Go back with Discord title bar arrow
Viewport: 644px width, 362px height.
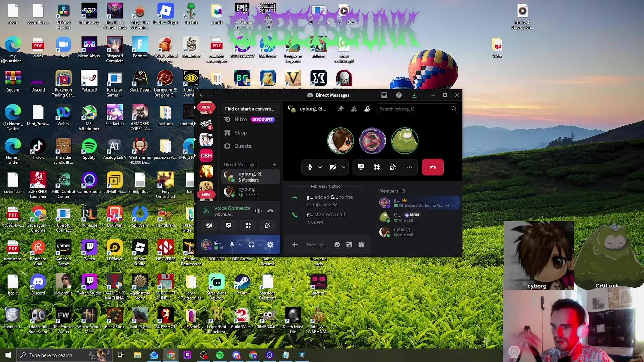(x=202, y=95)
